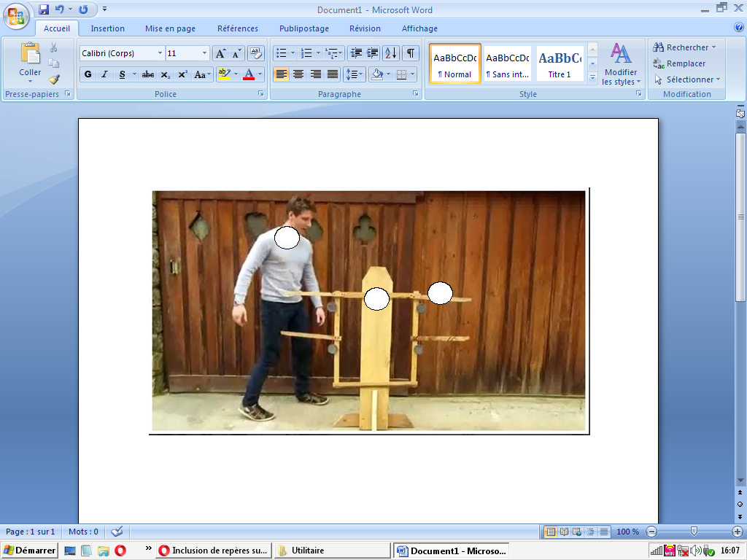747x560 pixels.
Task: Toggle underline (S) formatting
Action: point(122,74)
